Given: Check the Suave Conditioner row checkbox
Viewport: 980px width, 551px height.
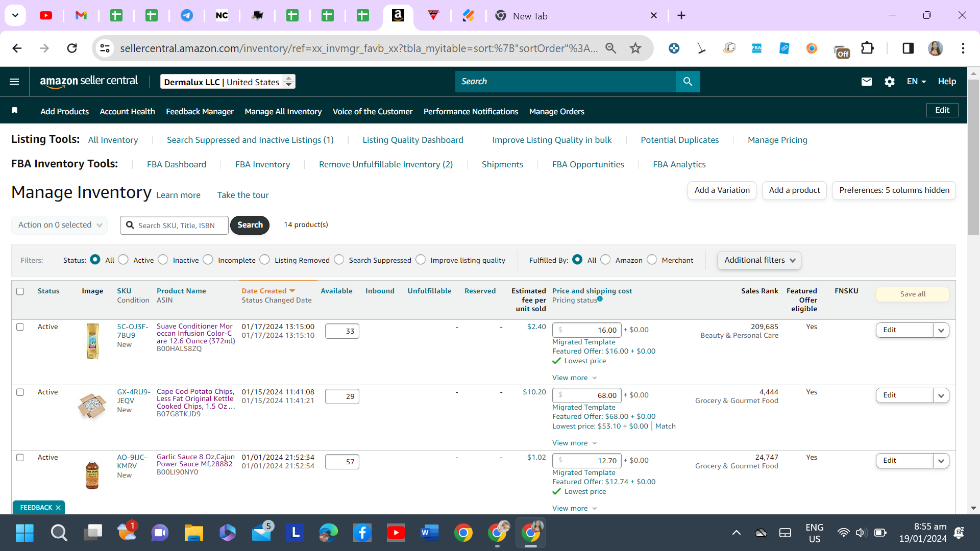Looking at the screenshot, I should (20, 327).
